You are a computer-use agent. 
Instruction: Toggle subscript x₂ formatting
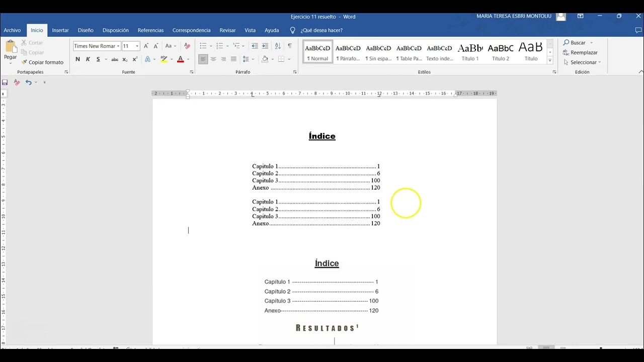125,59
